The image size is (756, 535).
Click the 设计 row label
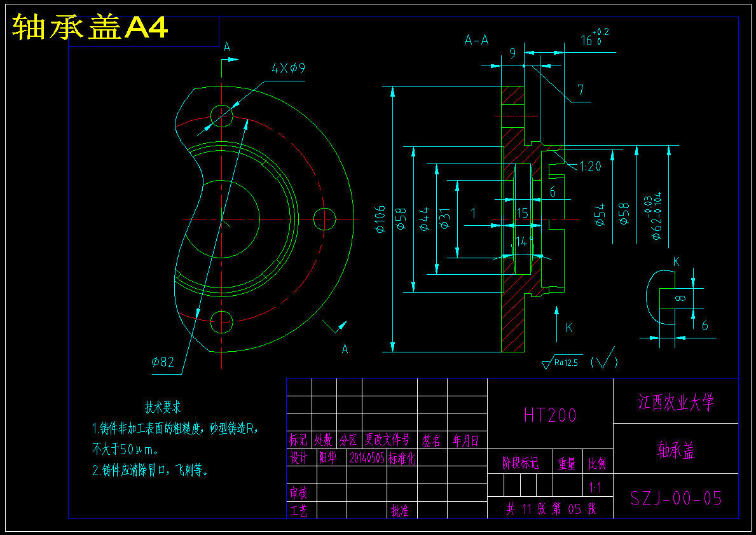299,458
